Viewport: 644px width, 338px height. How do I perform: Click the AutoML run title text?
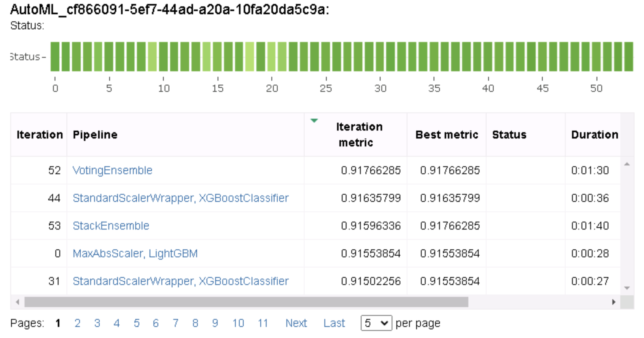click(x=169, y=9)
